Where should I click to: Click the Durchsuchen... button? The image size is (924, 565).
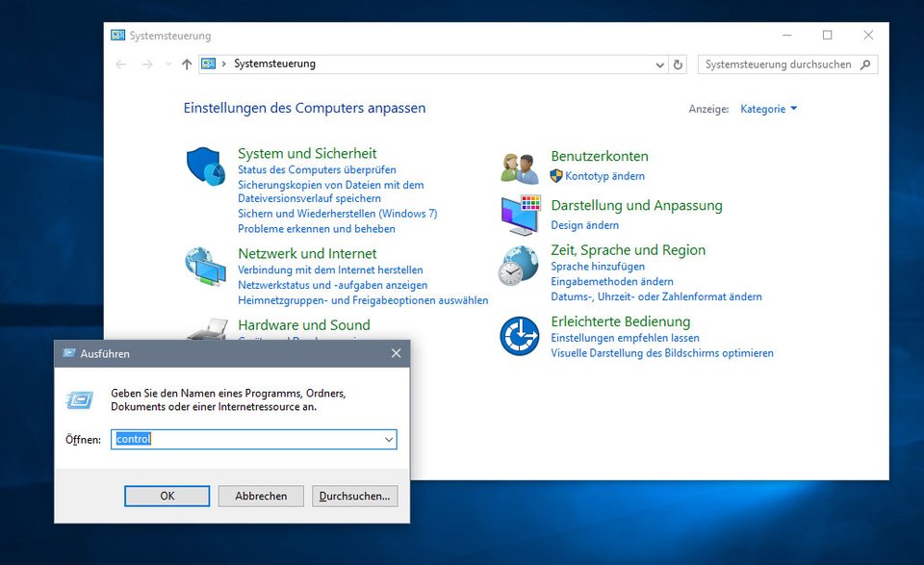pos(355,496)
